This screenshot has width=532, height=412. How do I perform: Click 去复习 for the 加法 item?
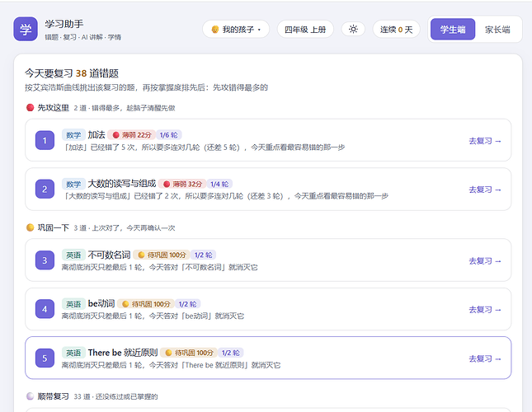(485, 141)
